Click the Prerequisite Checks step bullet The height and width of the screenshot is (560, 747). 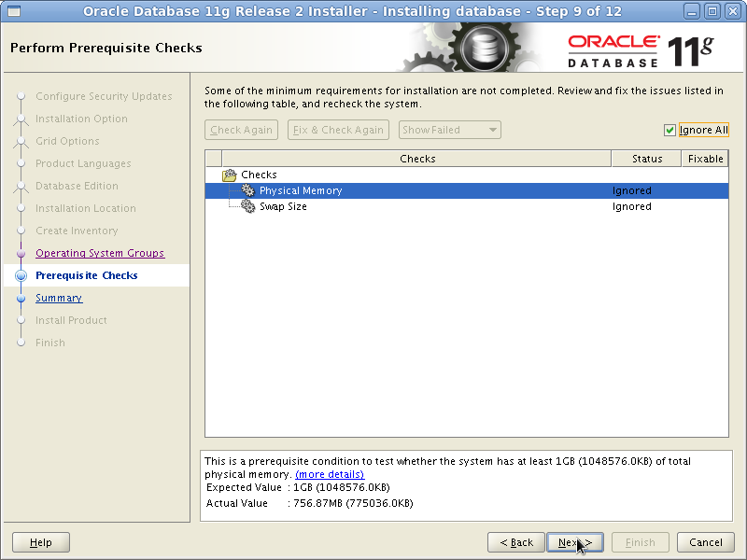pyautogui.click(x=21, y=275)
